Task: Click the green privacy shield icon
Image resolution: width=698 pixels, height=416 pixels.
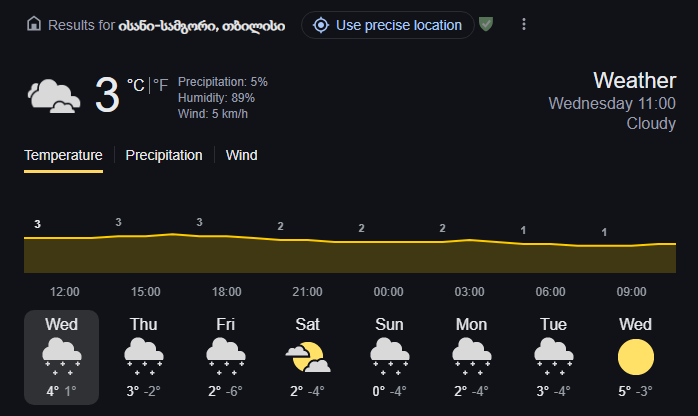Action: tap(486, 24)
